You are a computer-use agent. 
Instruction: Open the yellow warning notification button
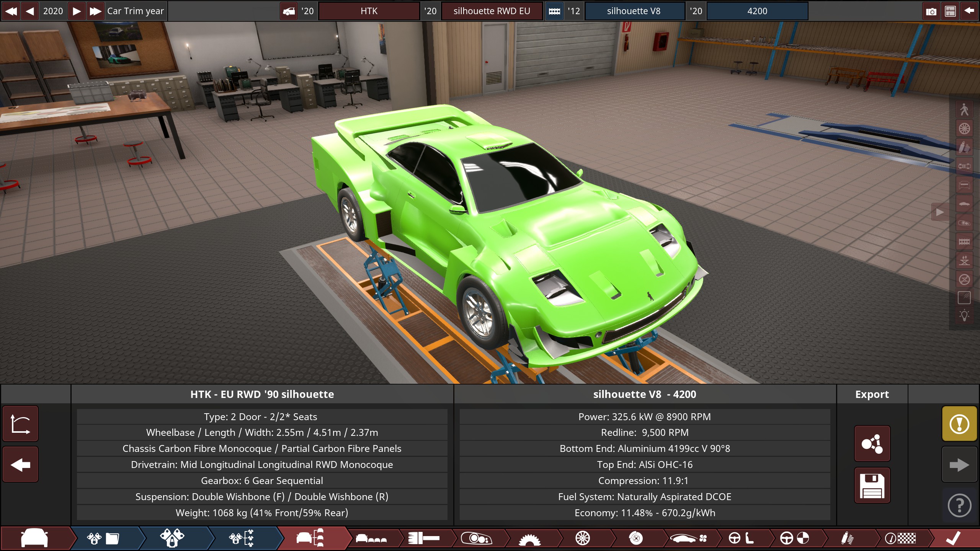959,424
